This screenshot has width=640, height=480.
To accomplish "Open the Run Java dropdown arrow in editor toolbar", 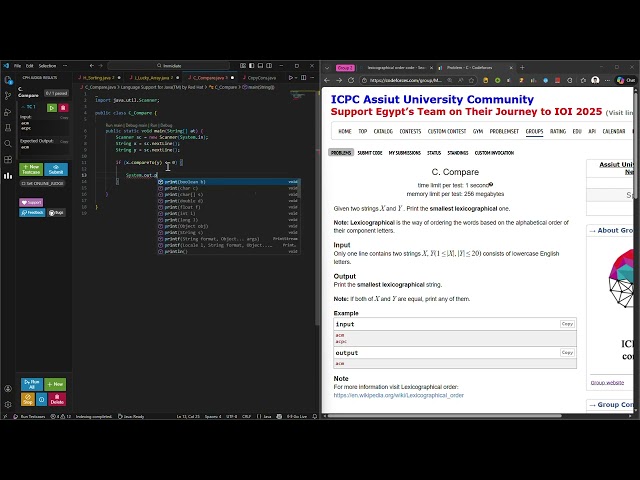I will point(296,78).
